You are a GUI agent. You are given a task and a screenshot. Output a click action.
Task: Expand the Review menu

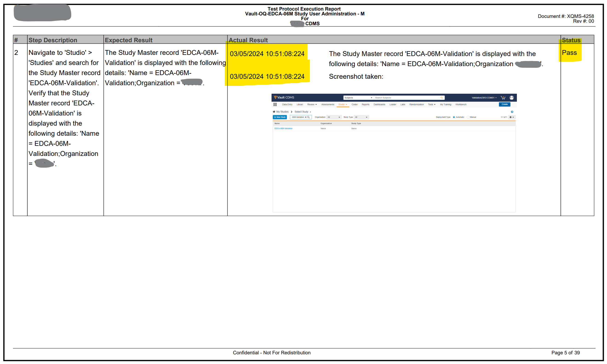pyautogui.click(x=312, y=104)
